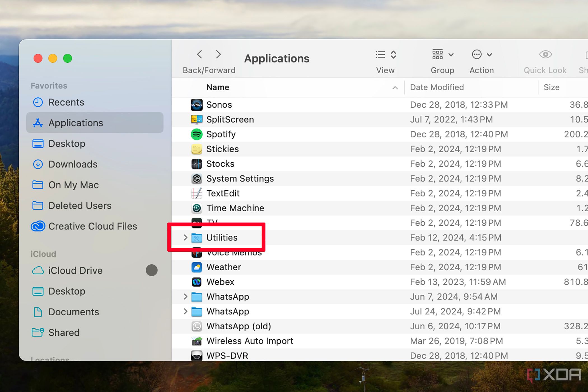Click the iCloud Drive sync status indicator
This screenshot has width=588, height=392.
(x=151, y=270)
